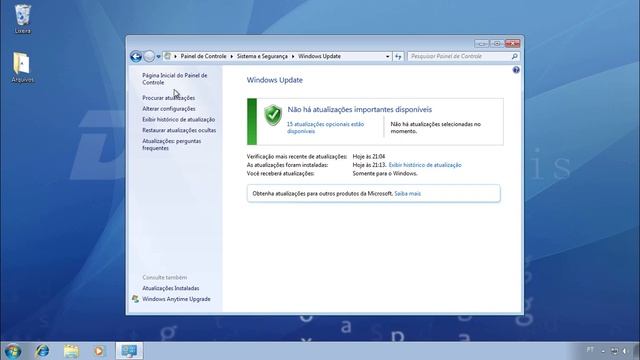Refresh the Windows Update page
The image size is (640, 360).
click(x=398, y=56)
